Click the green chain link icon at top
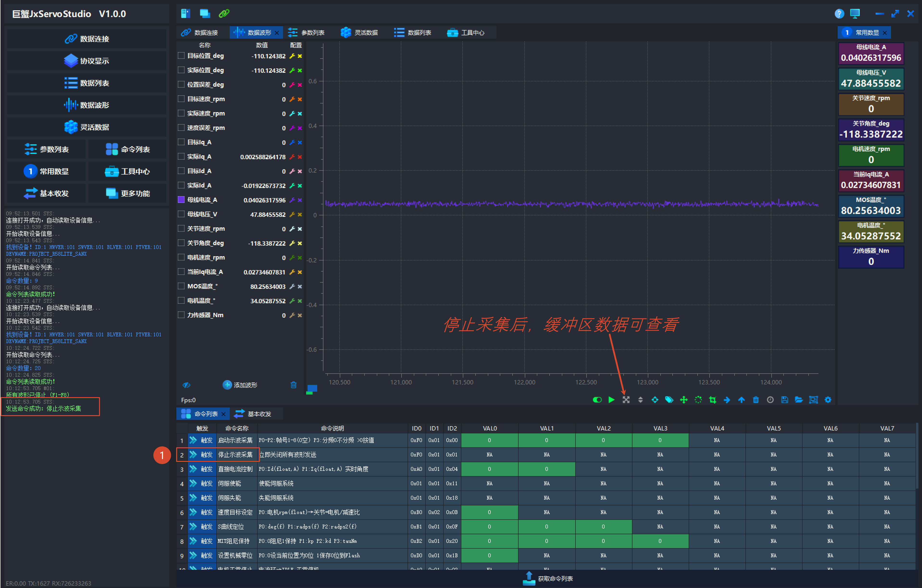The image size is (922, 588). tap(224, 14)
